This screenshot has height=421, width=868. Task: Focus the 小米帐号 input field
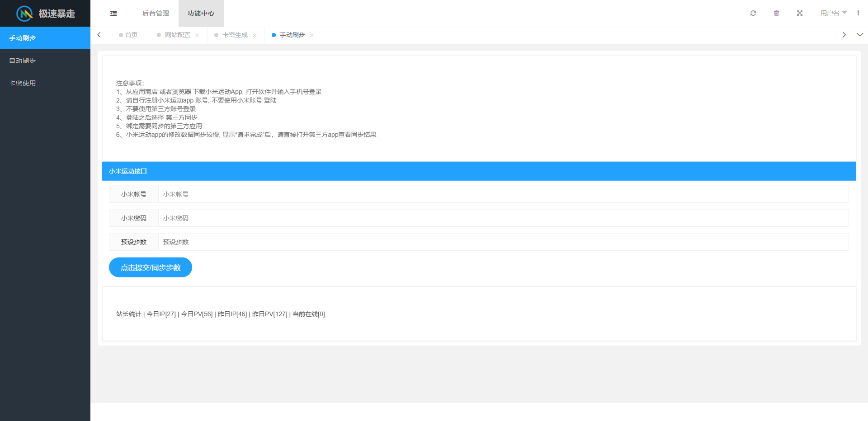pos(503,194)
